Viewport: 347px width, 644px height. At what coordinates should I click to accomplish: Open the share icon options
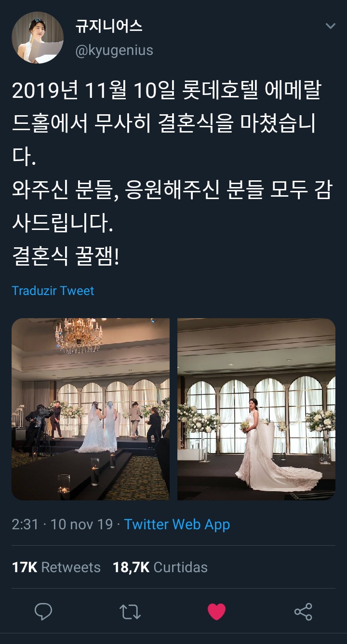coord(303,612)
